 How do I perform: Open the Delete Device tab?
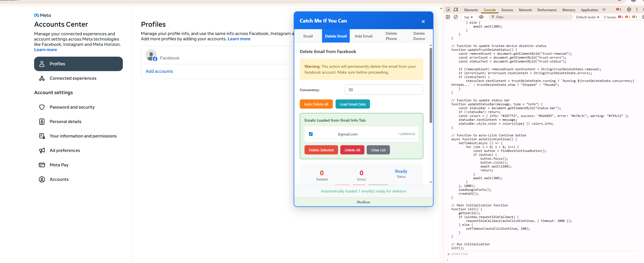click(x=419, y=36)
